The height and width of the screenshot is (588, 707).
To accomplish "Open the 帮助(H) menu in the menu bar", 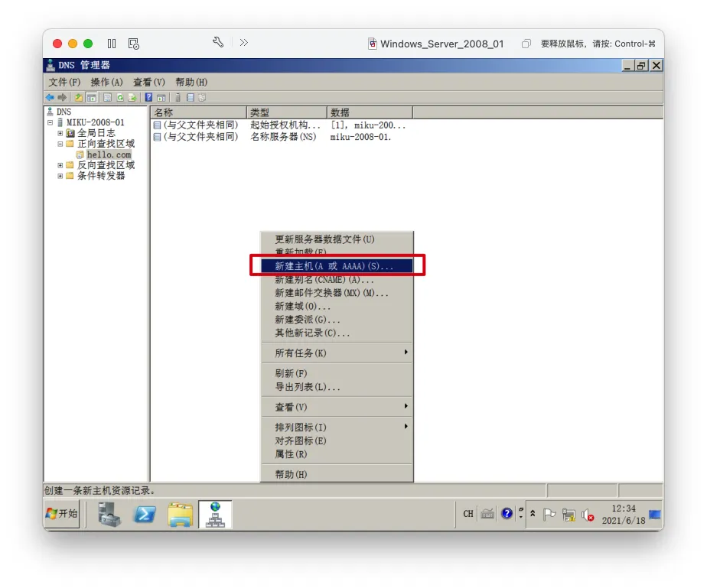I will [191, 82].
